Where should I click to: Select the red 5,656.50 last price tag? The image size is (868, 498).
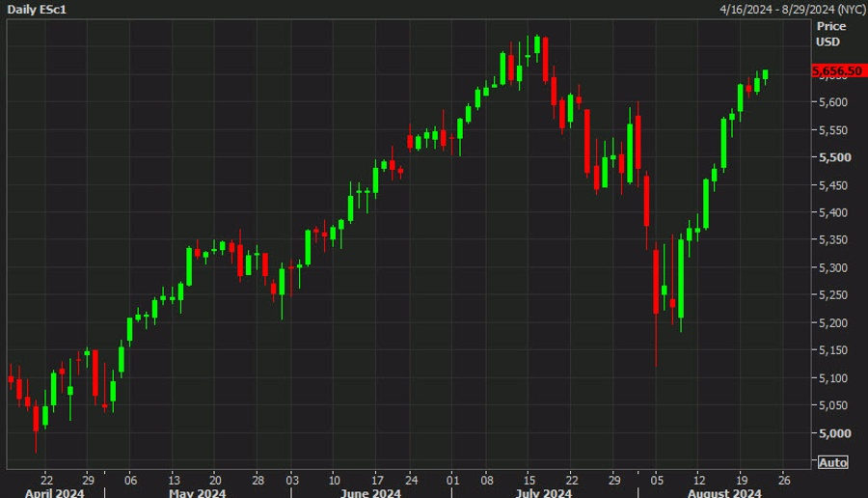[839, 70]
